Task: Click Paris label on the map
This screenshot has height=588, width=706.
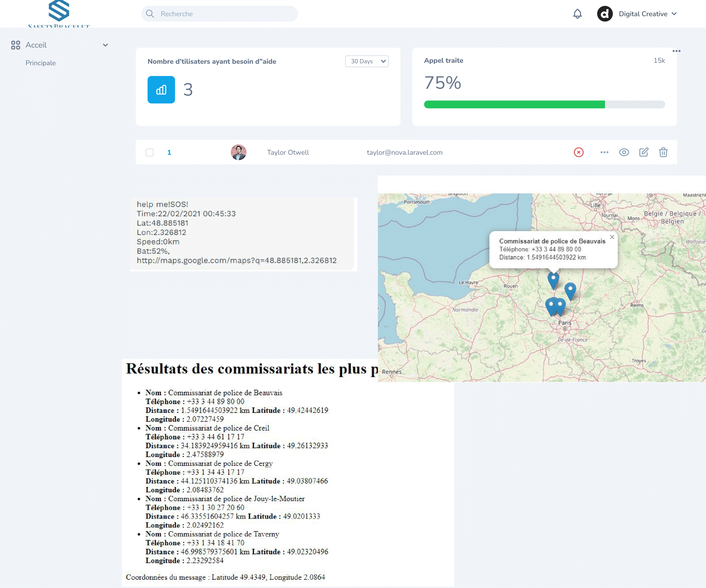Action: tap(564, 323)
